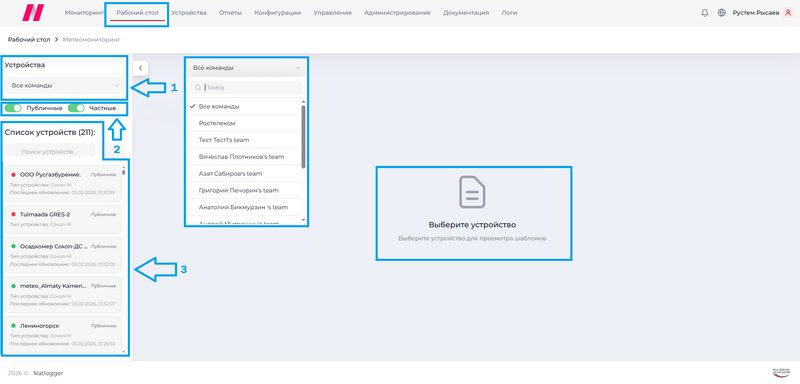Click the globe language icon
Screen dimensions: 800x384
721,13
